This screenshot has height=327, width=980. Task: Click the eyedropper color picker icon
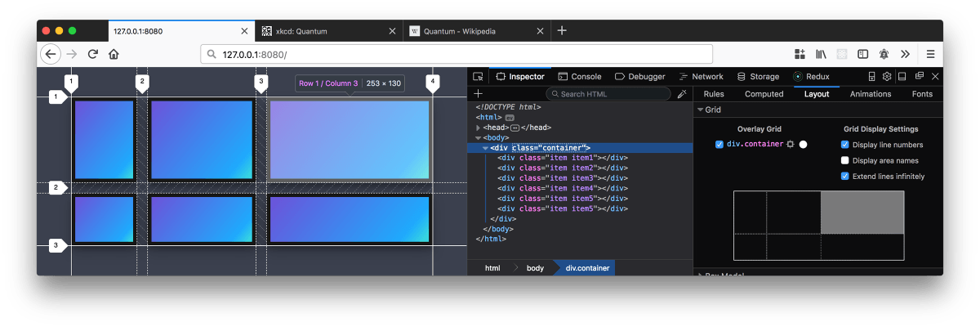[x=682, y=94]
